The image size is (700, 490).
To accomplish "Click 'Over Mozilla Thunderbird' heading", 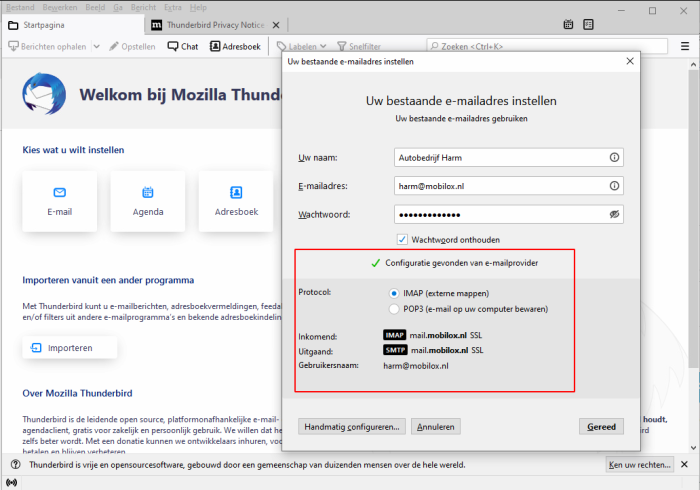I will [x=78, y=393].
